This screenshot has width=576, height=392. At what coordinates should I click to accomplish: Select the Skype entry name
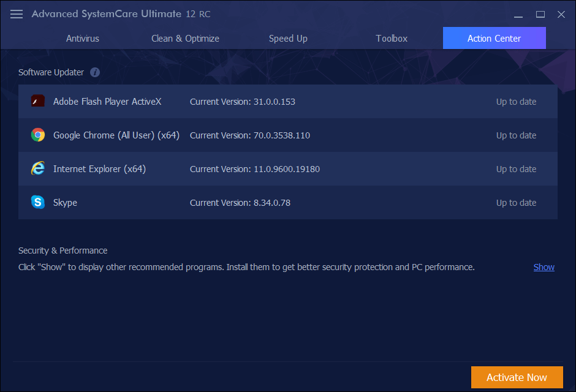[x=65, y=203]
